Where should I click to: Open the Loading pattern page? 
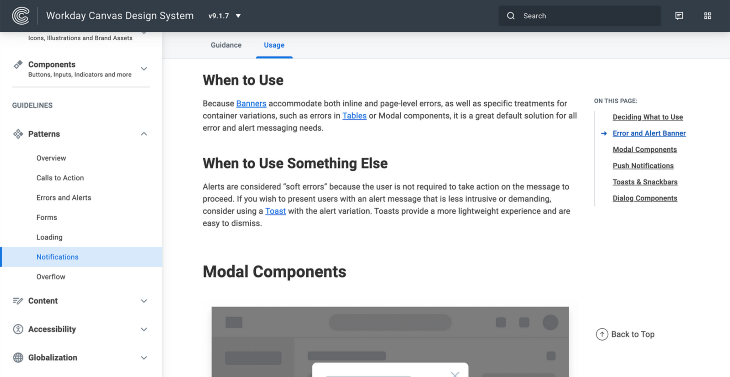click(49, 237)
